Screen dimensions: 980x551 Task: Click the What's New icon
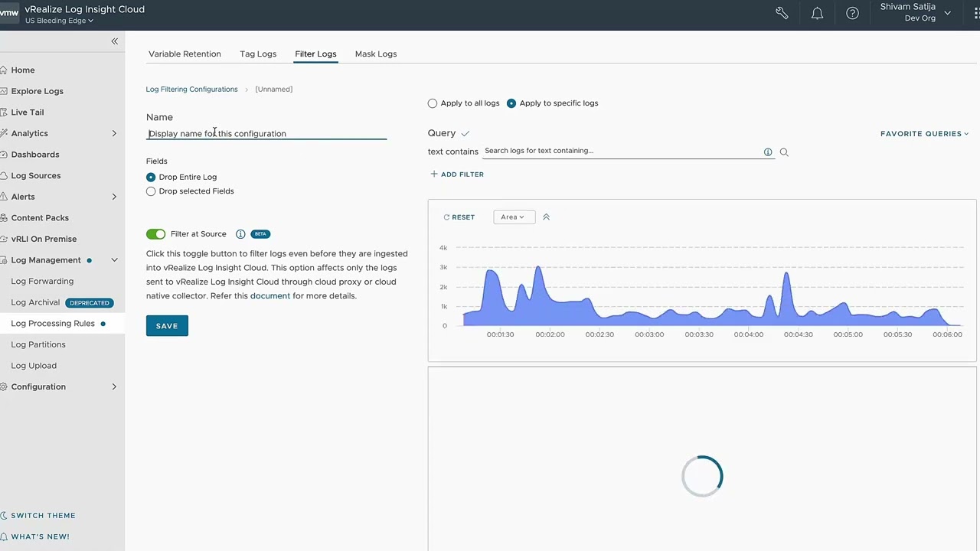click(x=4, y=536)
